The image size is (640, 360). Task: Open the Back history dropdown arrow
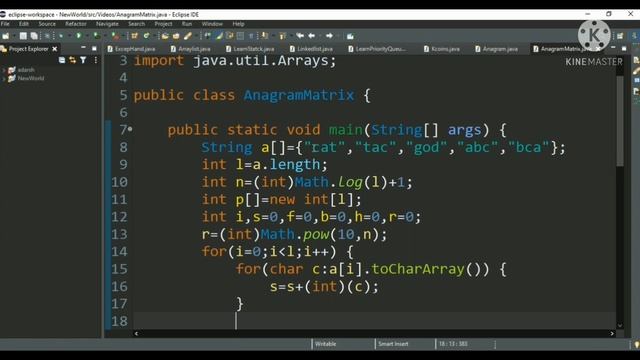(320, 36)
